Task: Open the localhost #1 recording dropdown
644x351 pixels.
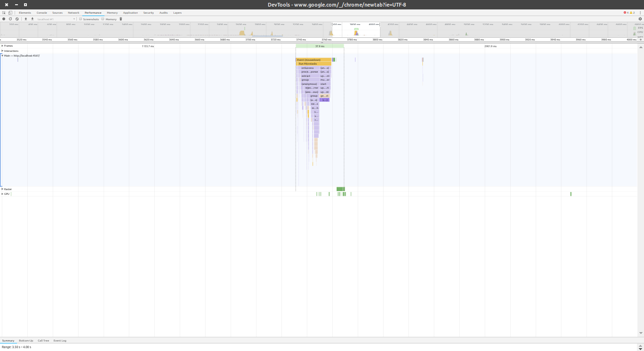Action: click(57, 19)
